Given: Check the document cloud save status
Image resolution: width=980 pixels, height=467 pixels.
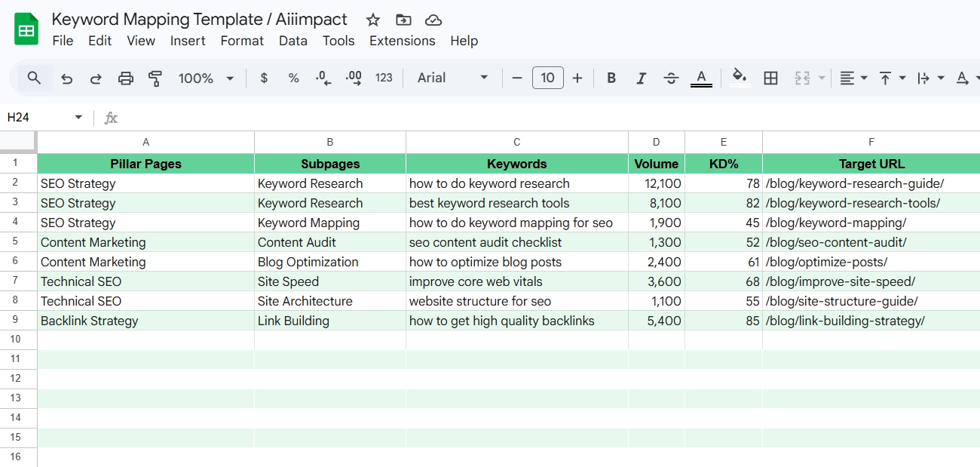Looking at the screenshot, I should point(433,20).
